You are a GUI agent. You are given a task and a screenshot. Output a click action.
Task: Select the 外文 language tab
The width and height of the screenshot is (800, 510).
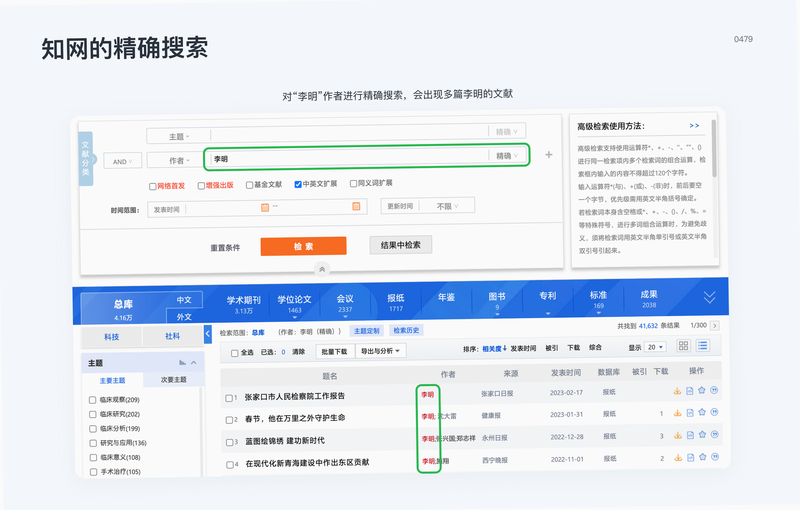184,317
